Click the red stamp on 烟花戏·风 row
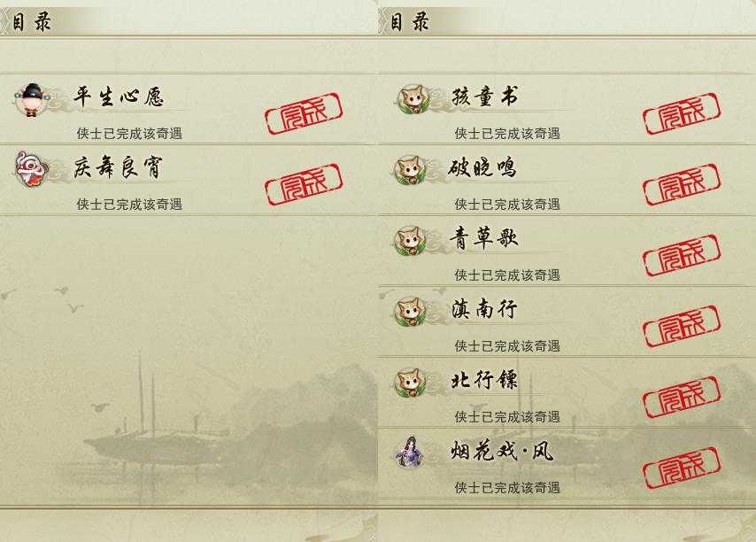 tap(682, 468)
